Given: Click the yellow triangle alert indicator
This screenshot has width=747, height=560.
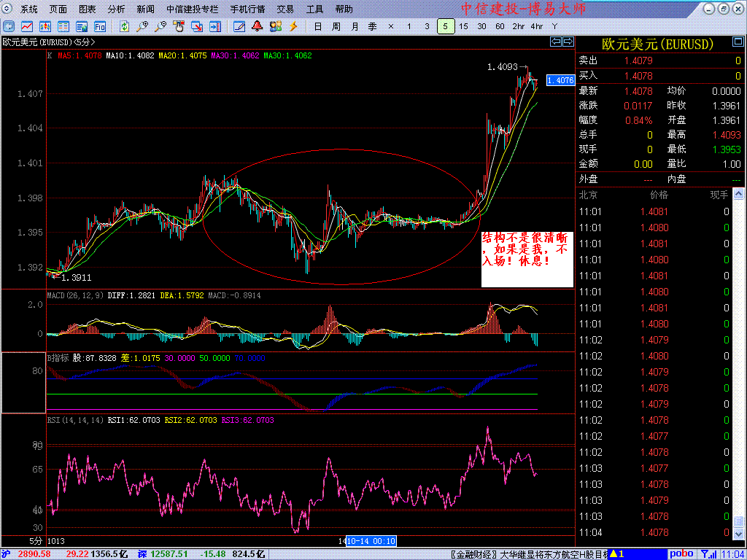Looking at the screenshot, I should 614,554.
